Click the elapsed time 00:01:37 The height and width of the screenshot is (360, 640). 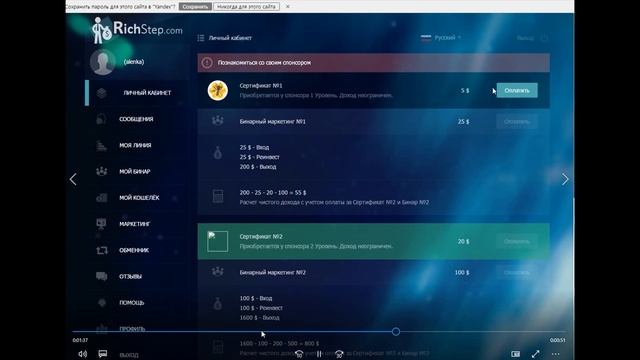click(x=80, y=340)
